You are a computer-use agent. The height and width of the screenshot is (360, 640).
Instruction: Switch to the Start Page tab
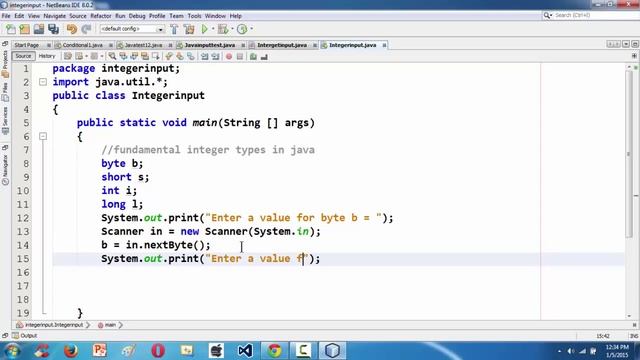[x=27, y=45]
